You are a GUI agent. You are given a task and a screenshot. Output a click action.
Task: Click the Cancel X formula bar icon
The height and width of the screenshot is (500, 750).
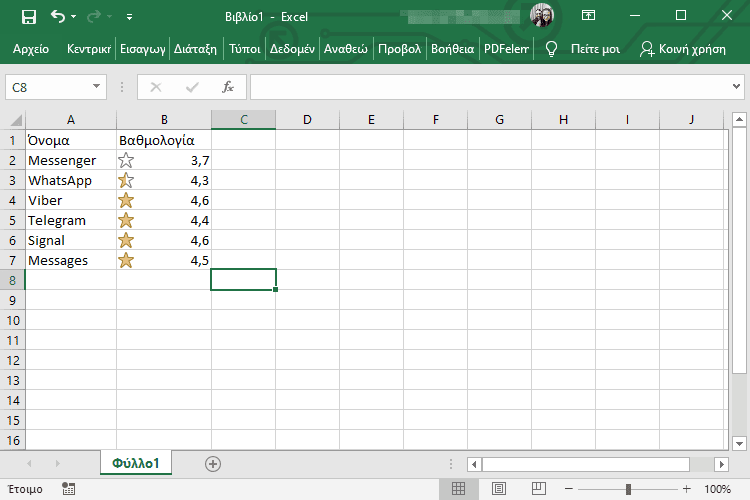[156, 87]
